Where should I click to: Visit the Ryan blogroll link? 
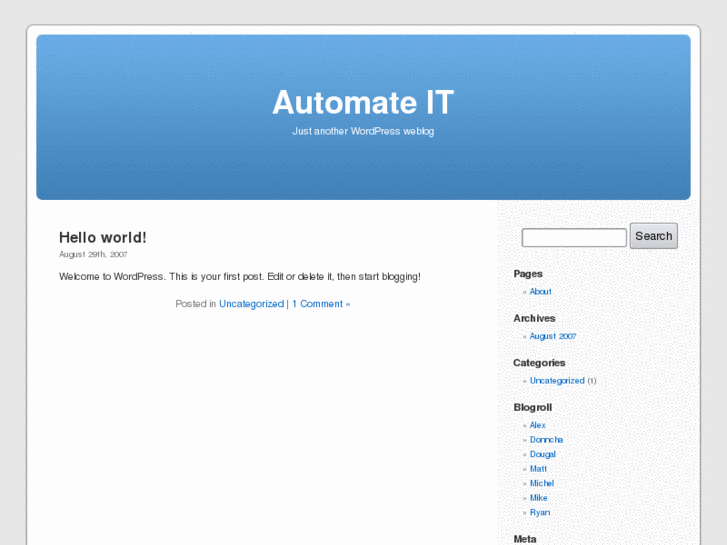[x=540, y=513]
